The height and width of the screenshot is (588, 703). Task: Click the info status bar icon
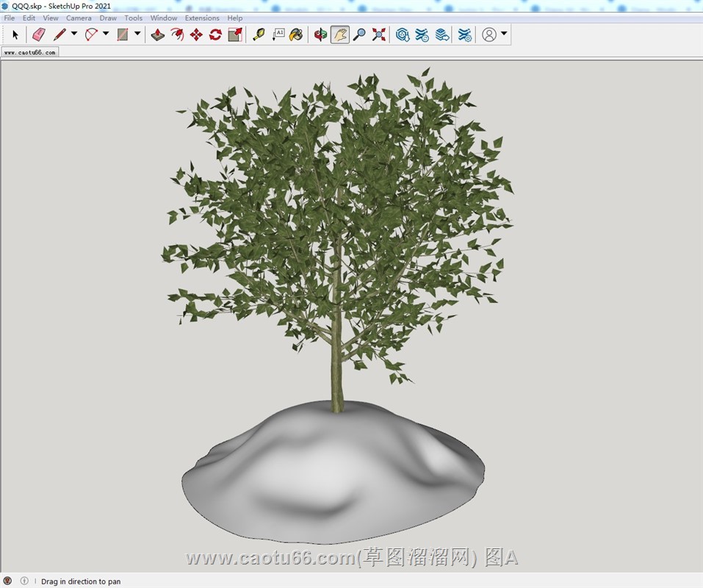[x=24, y=581]
